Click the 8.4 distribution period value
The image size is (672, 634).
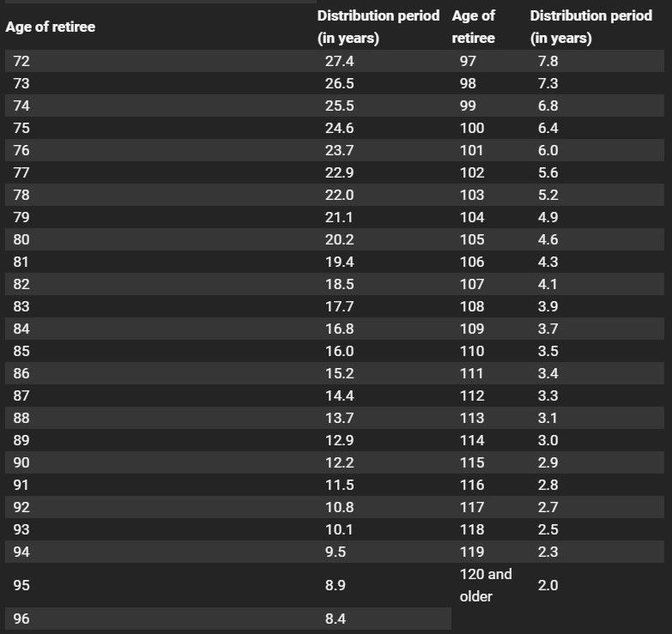[x=336, y=619]
